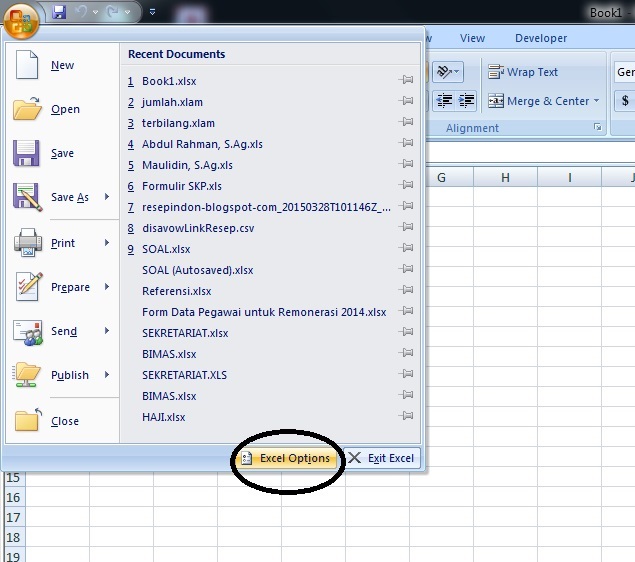Expand the Save As submenu arrow
635x562 pixels.
[107, 197]
